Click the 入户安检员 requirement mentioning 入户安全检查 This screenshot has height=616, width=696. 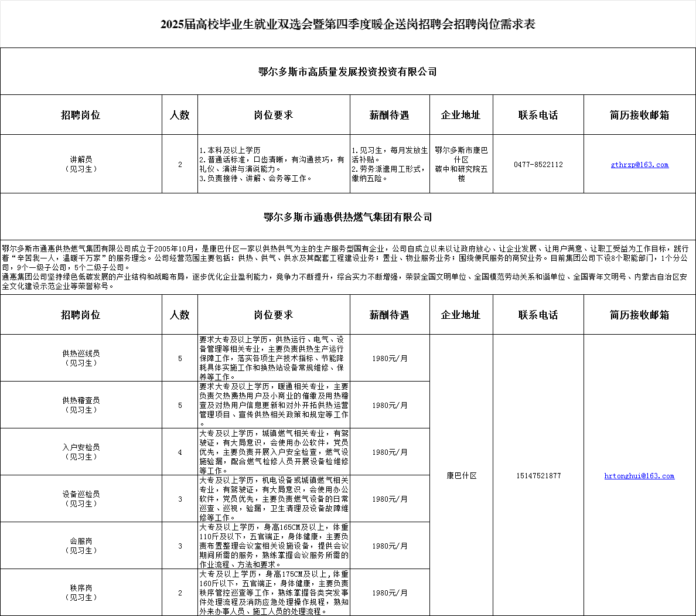(274, 452)
